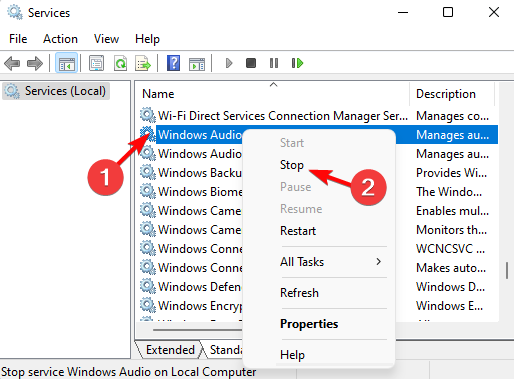Open the View menu

(x=106, y=39)
